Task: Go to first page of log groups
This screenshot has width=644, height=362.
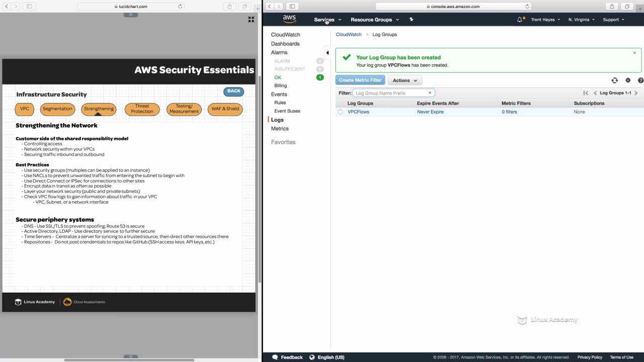Action: [x=586, y=93]
